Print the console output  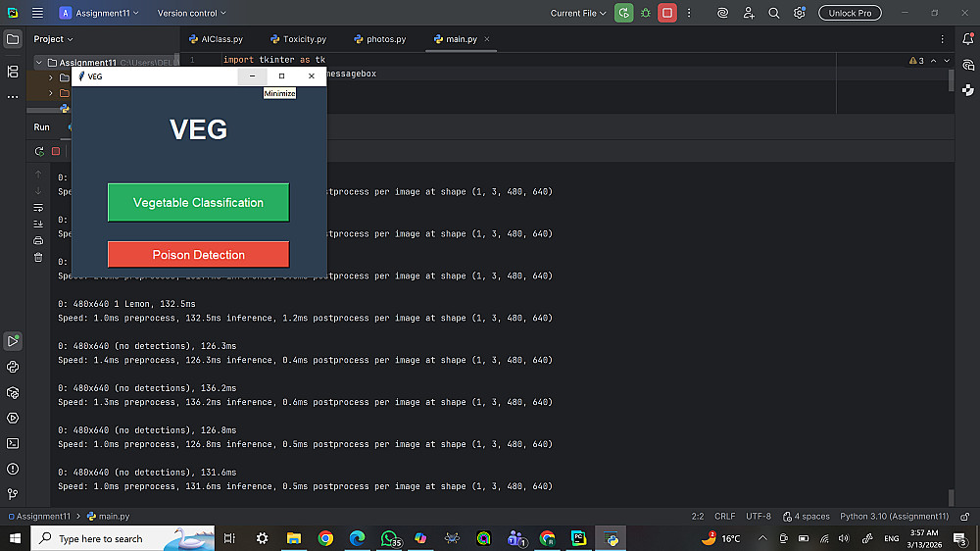pos(38,241)
